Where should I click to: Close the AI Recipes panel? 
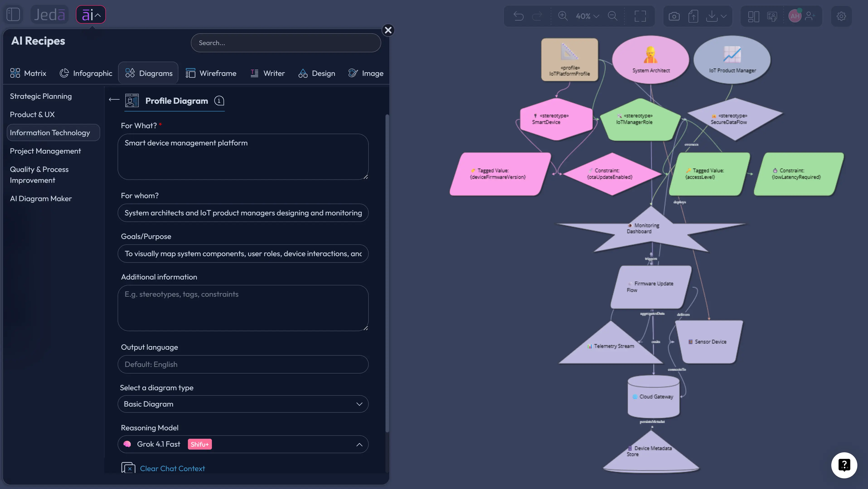388,30
